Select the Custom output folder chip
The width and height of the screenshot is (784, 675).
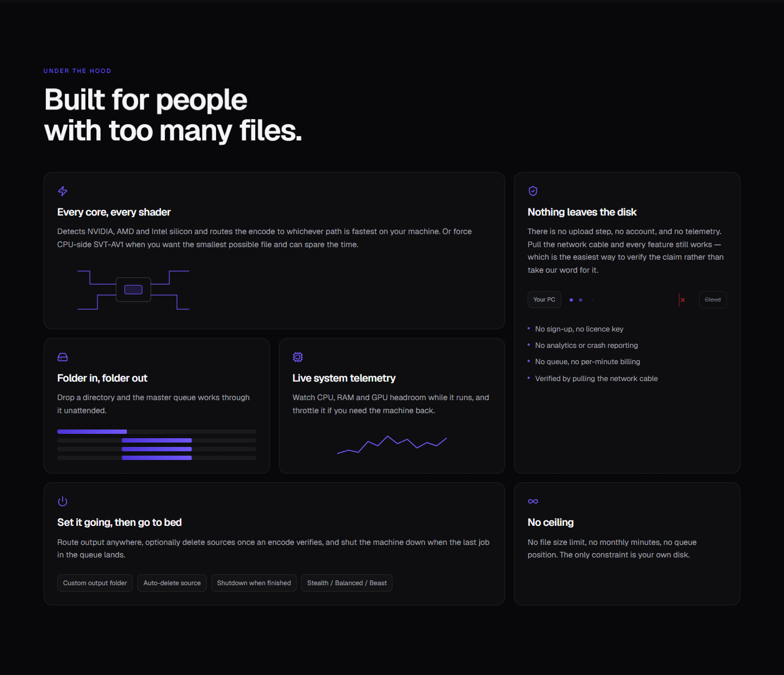click(95, 583)
